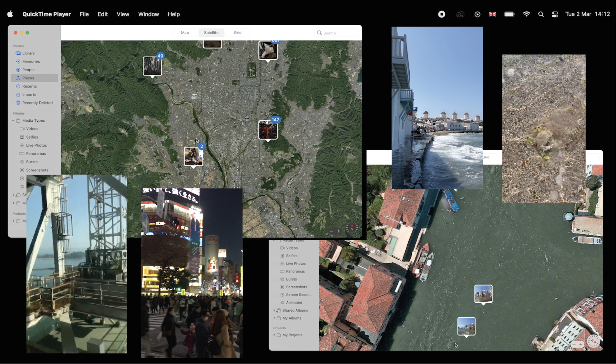
Task: Stop screen recording in menu bar
Action: pos(442,14)
